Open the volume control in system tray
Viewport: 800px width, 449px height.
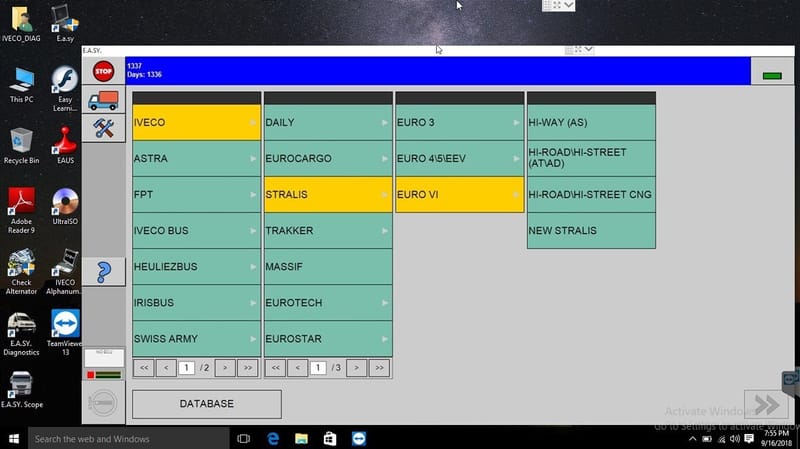click(735, 439)
